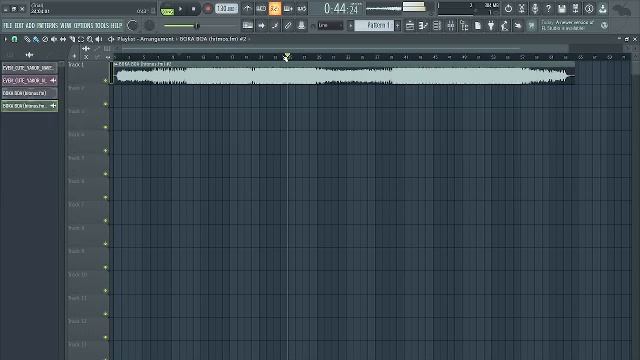Open the FILE menu

point(8,25)
